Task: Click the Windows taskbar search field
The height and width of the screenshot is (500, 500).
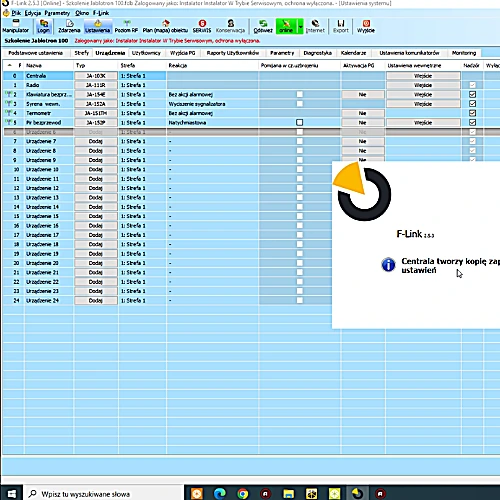Action: [x=103, y=494]
